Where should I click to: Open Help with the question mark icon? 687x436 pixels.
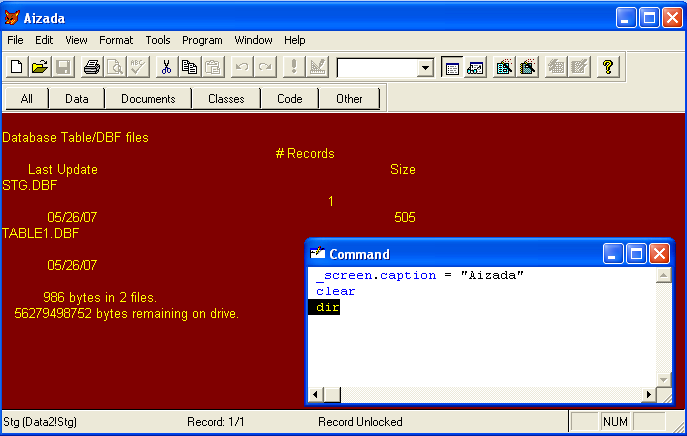point(608,67)
